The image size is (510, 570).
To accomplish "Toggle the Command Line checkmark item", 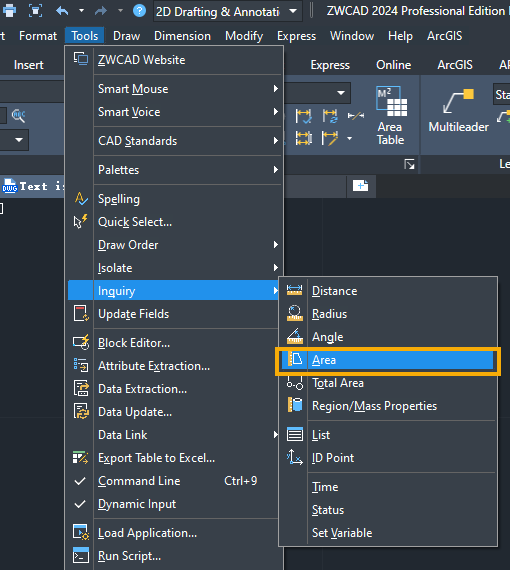I will pos(174,481).
